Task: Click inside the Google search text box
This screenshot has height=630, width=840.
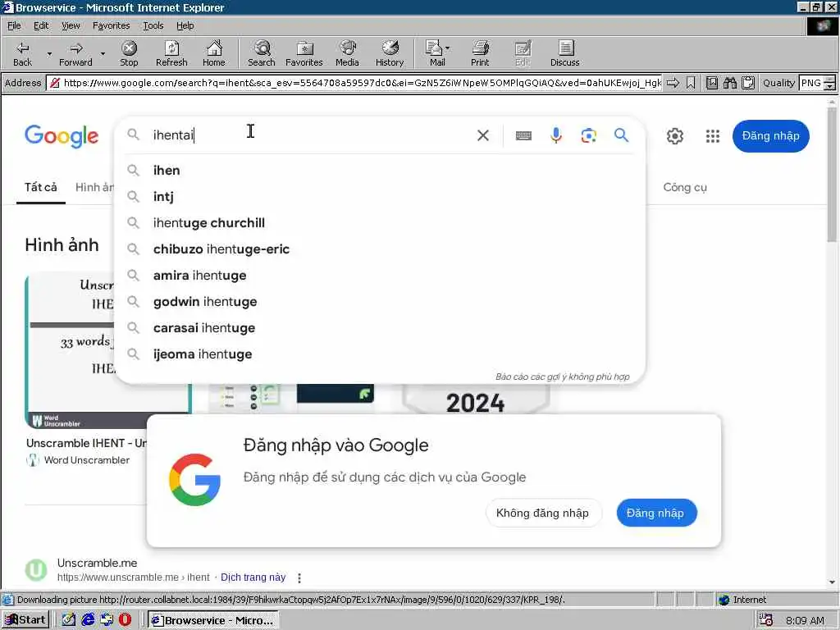Action: 308,135
